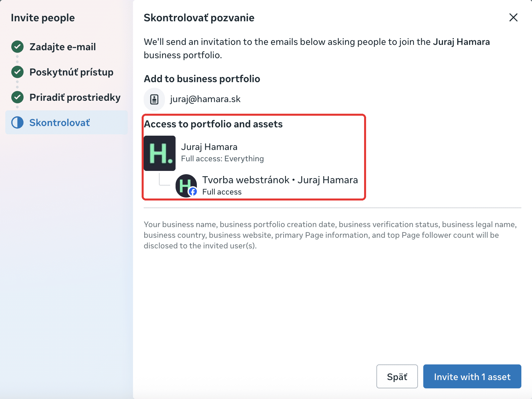
Task: Click 'Full access: Everything' text
Action: coord(222,159)
